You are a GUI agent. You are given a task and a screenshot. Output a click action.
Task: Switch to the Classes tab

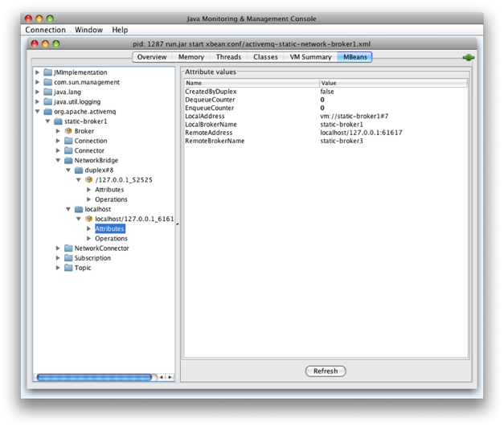[x=265, y=57]
